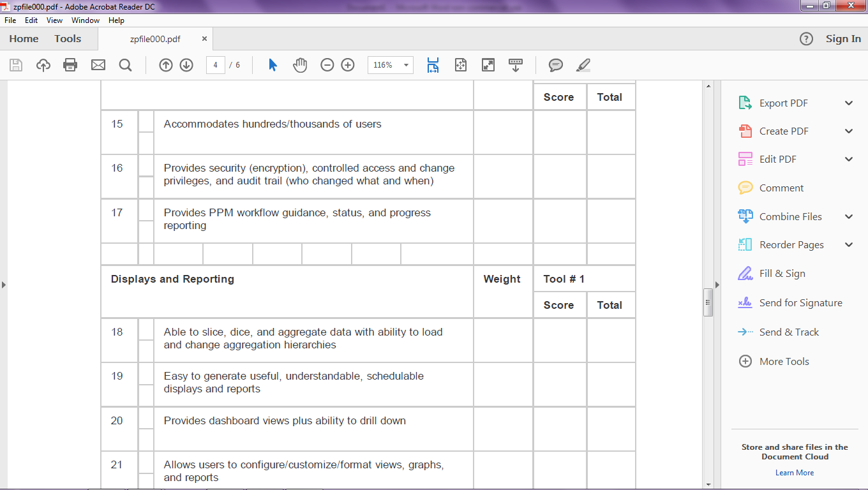The height and width of the screenshot is (490, 868).
Task: Save the PDF file
Action: (x=15, y=64)
